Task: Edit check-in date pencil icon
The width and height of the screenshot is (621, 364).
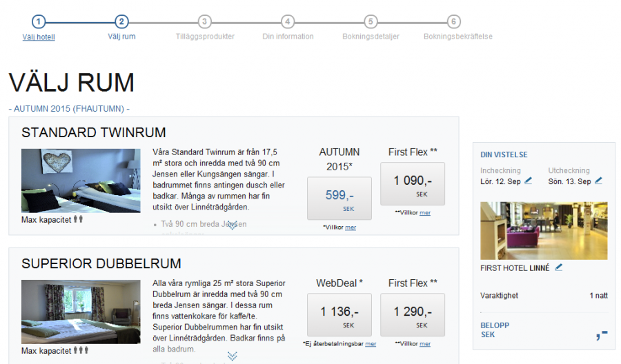Action: [x=528, y=181]
